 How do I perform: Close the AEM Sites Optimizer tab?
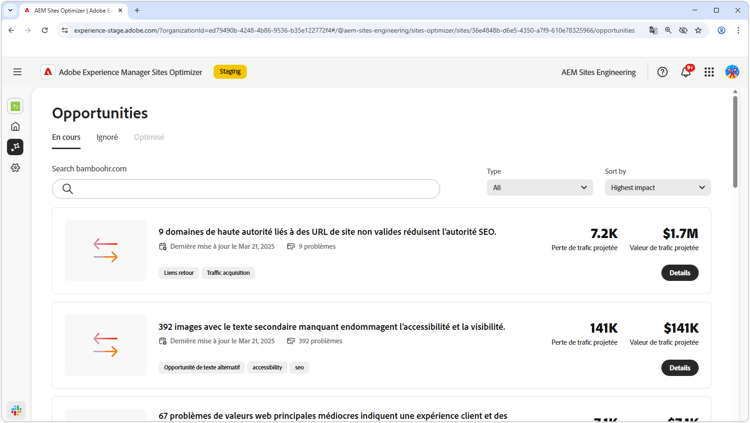(x=120, y=10)
